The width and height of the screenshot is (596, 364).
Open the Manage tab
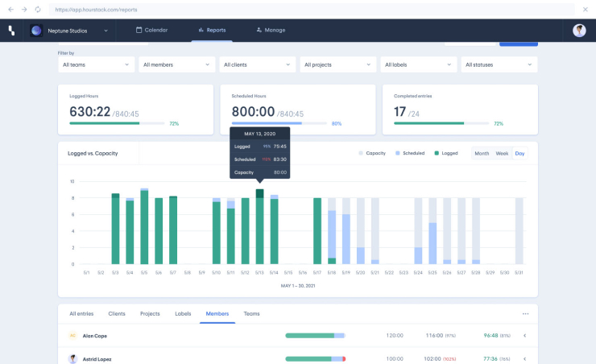[271, 30]
